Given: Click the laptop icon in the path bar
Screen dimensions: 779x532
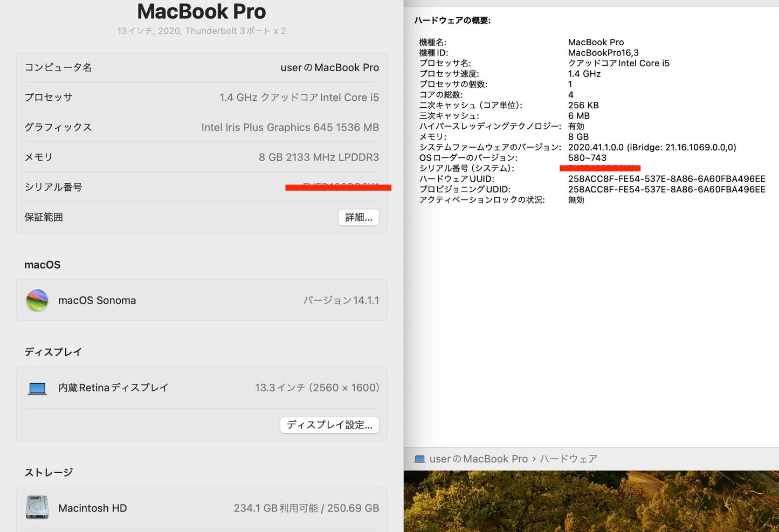Looking at the screenshot, I should tap(420, 459).
